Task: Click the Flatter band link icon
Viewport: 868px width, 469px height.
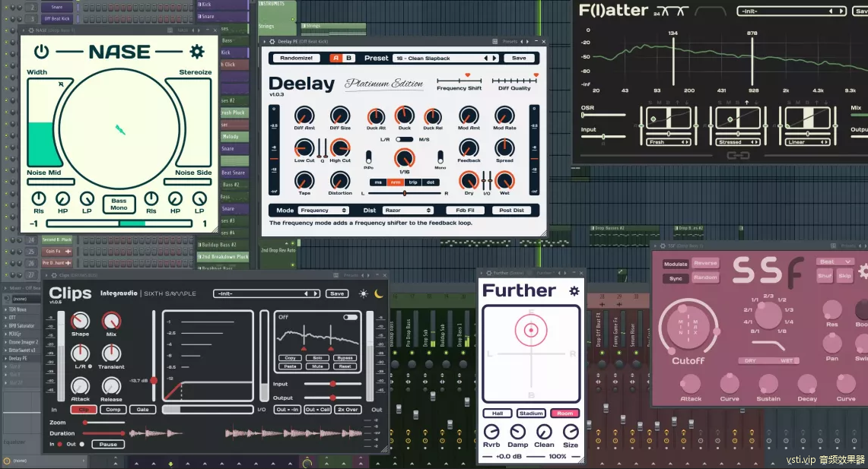Action: [738, 155]
